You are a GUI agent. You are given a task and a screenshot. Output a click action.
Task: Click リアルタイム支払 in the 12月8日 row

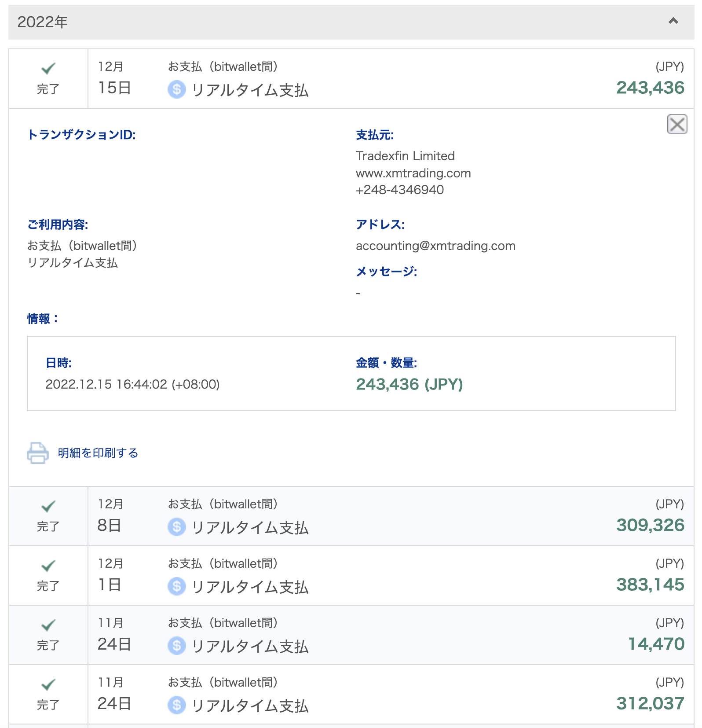(250, 527)
